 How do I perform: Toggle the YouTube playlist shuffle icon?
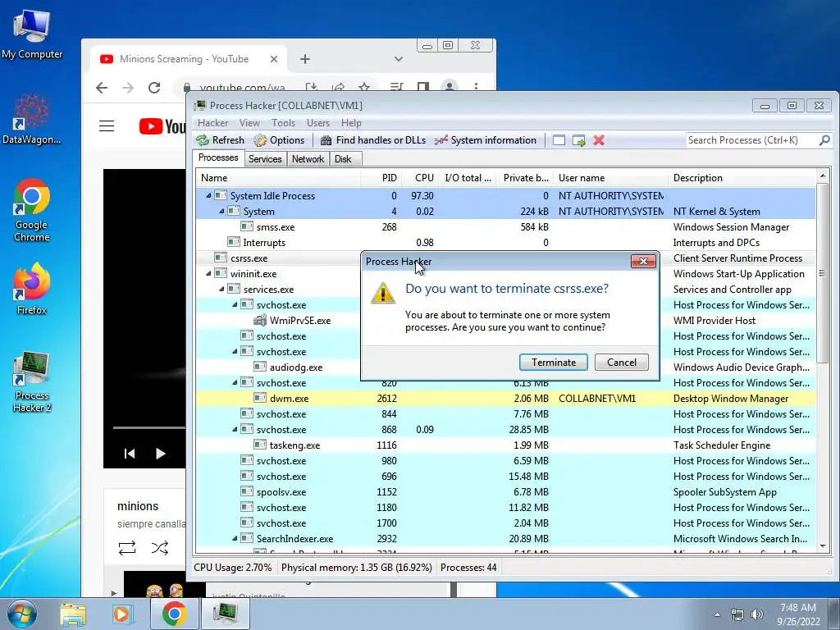(160, 547)
